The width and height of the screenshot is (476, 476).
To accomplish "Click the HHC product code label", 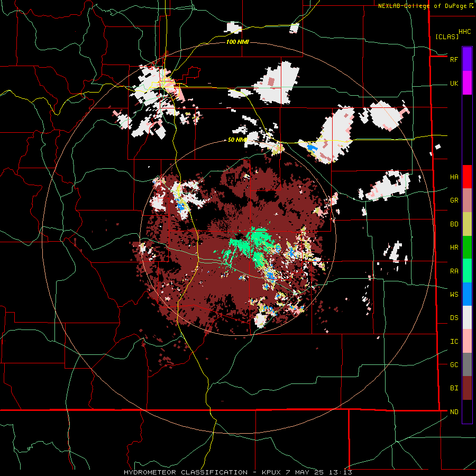I will [464, 32].
